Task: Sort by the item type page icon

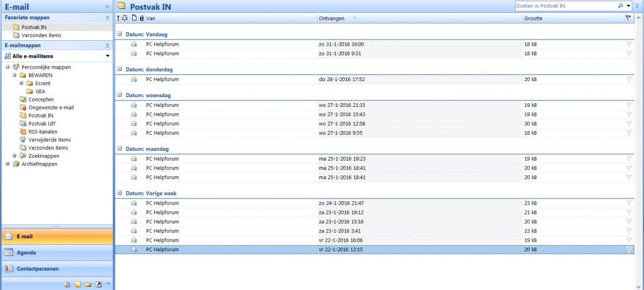Action: pyautogui.click(x=134, y=18)
